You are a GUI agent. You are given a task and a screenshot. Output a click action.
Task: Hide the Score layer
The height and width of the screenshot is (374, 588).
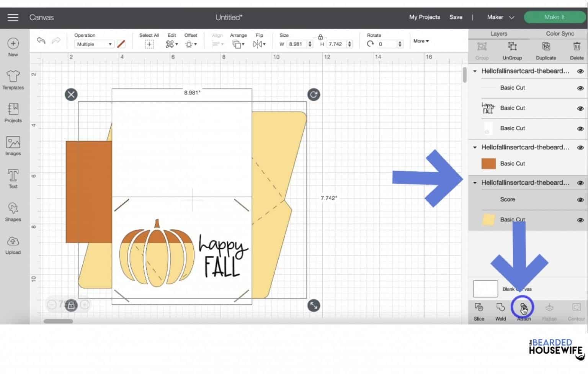580,200
